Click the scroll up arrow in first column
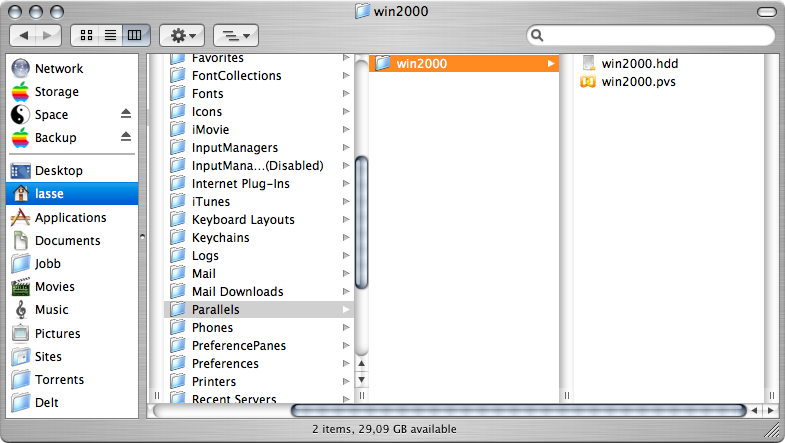This screenshot has height=443, width=785. [361, 363]
